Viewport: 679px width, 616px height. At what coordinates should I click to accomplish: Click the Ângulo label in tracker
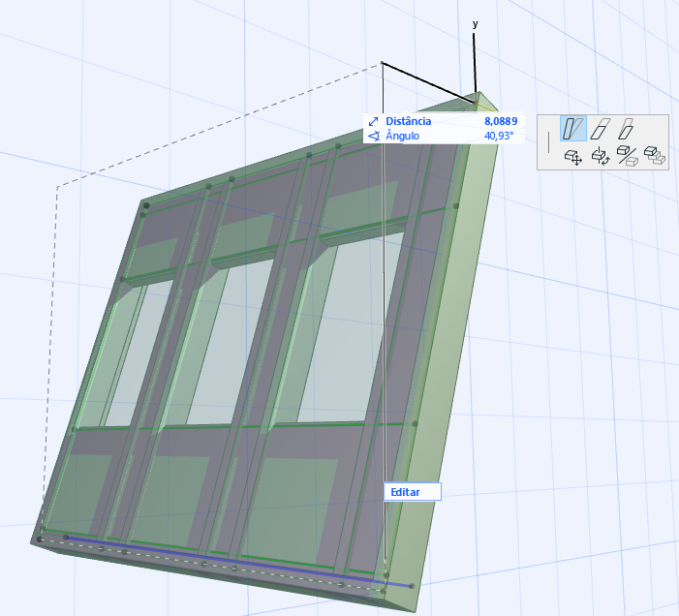point(402,136)
